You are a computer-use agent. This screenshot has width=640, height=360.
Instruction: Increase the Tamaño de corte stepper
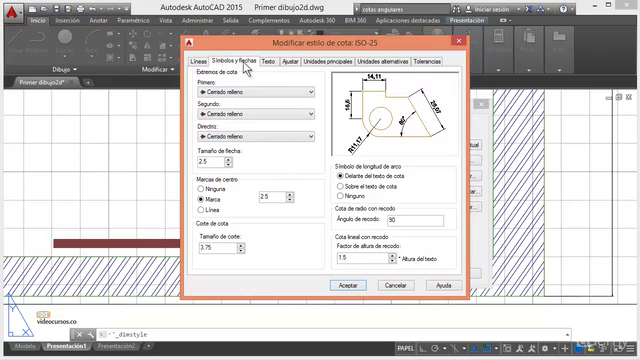click(x=241, y=245)
